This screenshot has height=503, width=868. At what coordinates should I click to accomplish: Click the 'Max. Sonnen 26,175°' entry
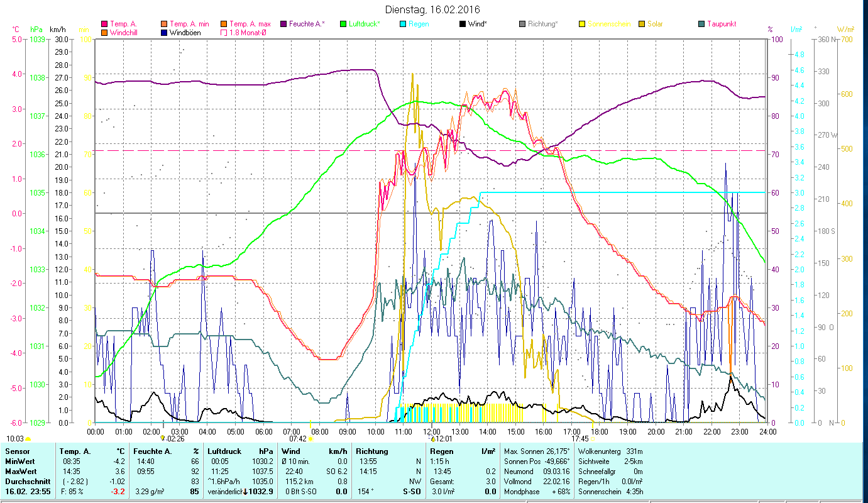pos(537,451)
